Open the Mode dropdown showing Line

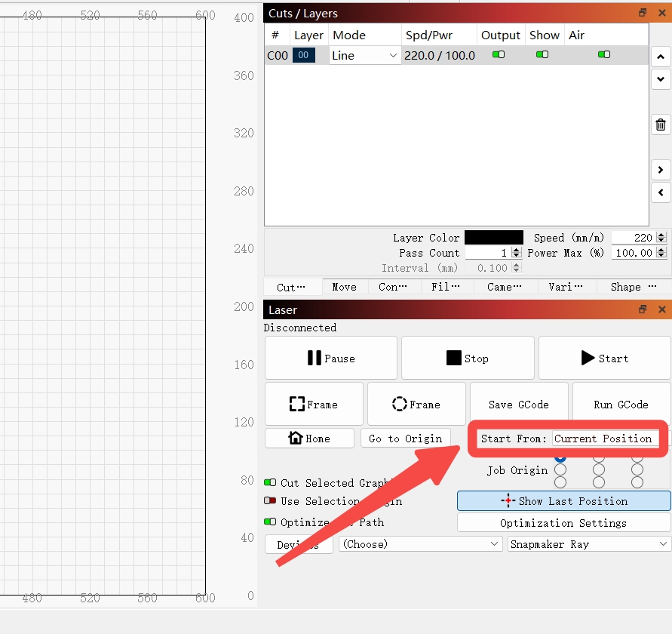point(365,55)
